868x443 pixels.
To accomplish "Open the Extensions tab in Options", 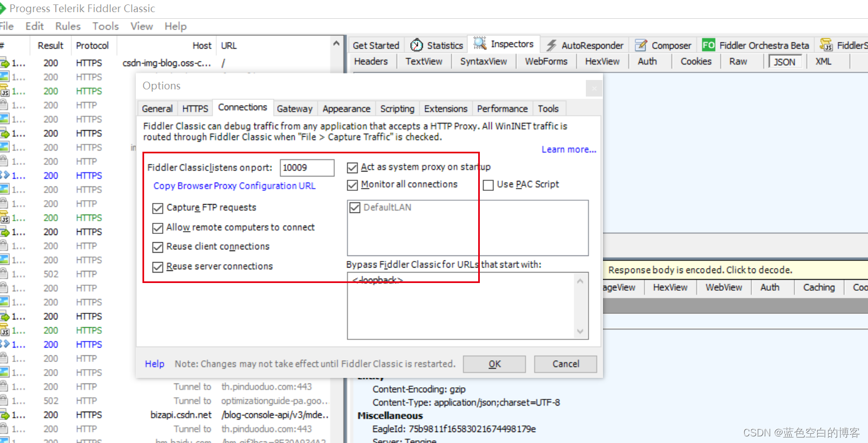I will [x=446, y=109].
